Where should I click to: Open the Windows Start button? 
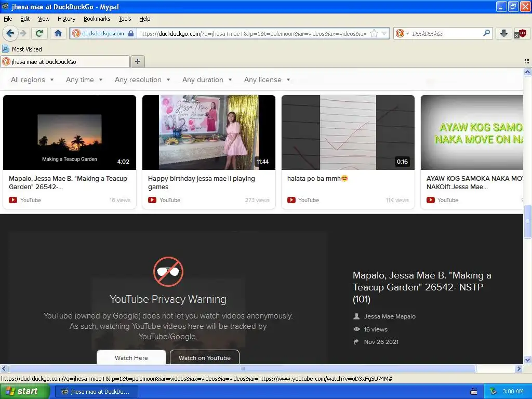click(25, 391)
